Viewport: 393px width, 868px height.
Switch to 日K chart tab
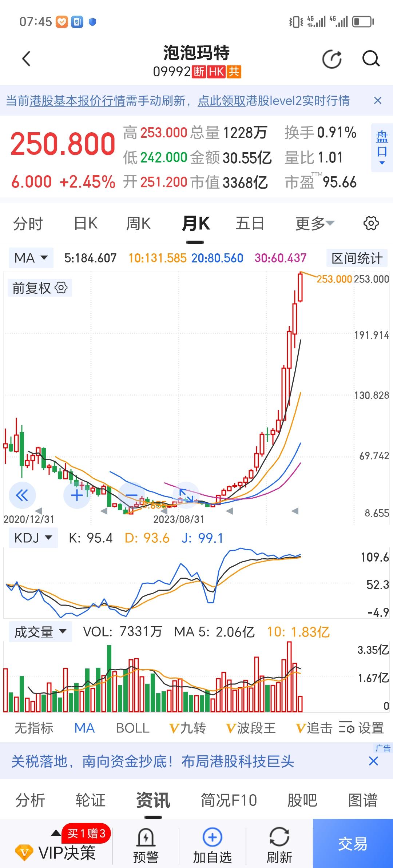[86, 223]
